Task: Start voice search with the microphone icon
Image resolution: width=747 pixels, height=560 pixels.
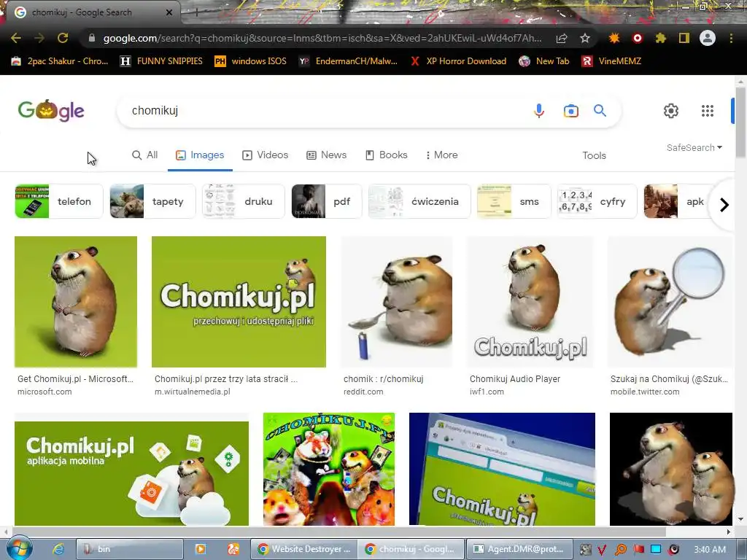Action: coord(539,111)
